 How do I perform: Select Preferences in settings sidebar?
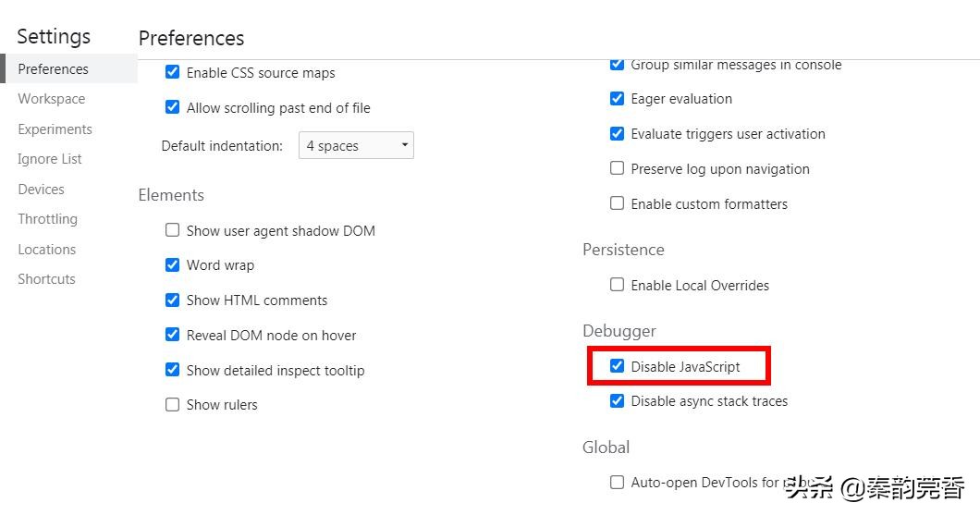coord(54,69)
